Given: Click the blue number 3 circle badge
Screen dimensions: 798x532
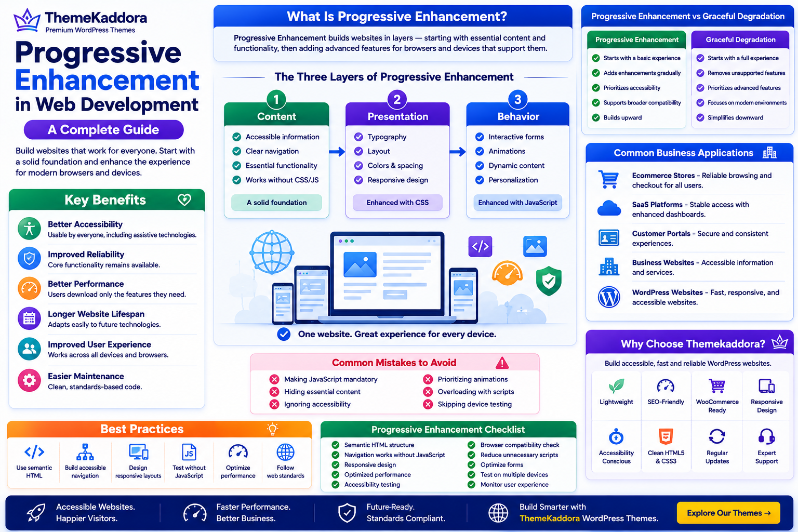Looking at the screenshot, I should pos(517,99).
